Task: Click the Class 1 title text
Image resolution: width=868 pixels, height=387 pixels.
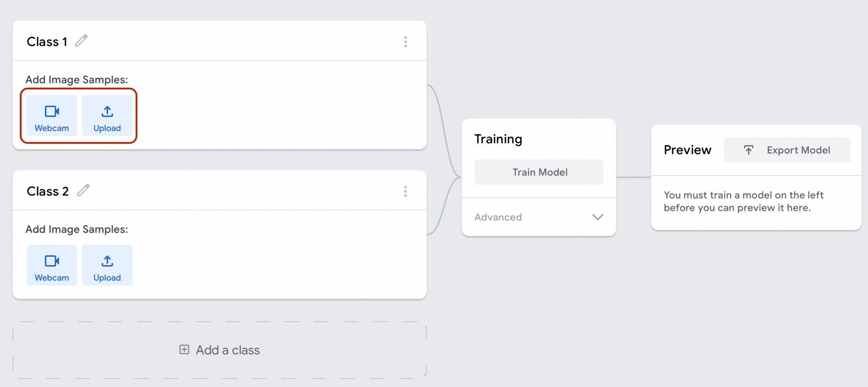Action: click(x=47, y=42)
